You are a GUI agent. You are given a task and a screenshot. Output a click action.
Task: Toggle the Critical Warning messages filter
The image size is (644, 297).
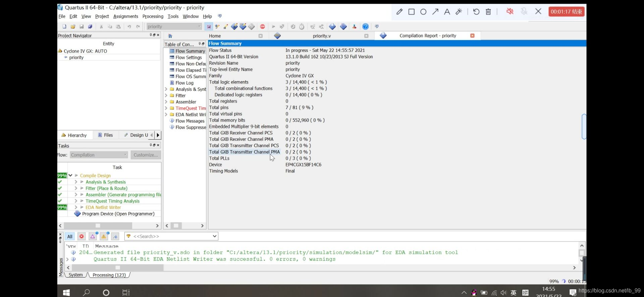coord(93,236)
